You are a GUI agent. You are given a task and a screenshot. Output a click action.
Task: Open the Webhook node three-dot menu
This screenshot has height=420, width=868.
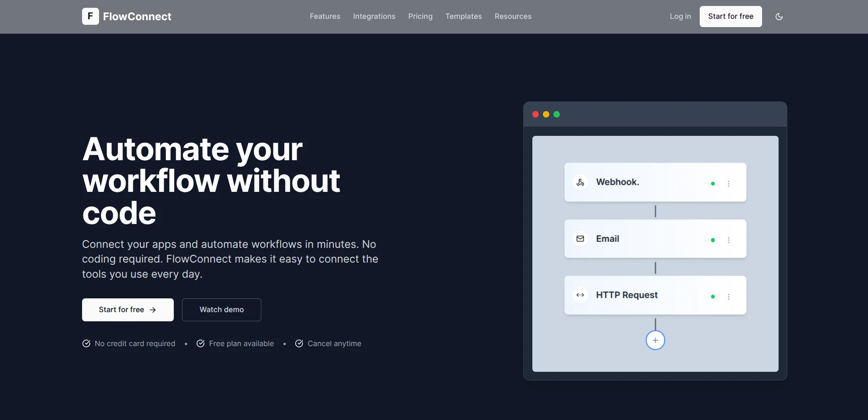click(728, 184)
